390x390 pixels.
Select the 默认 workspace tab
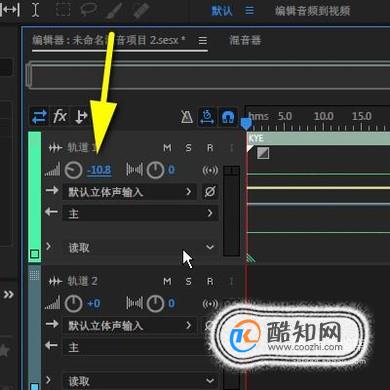click(222, 11)
